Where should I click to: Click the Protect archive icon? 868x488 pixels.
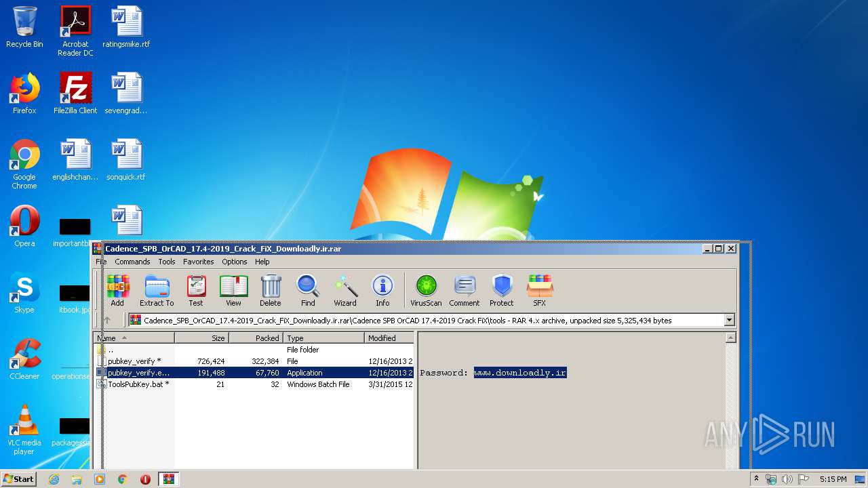(x=502, y=291)
